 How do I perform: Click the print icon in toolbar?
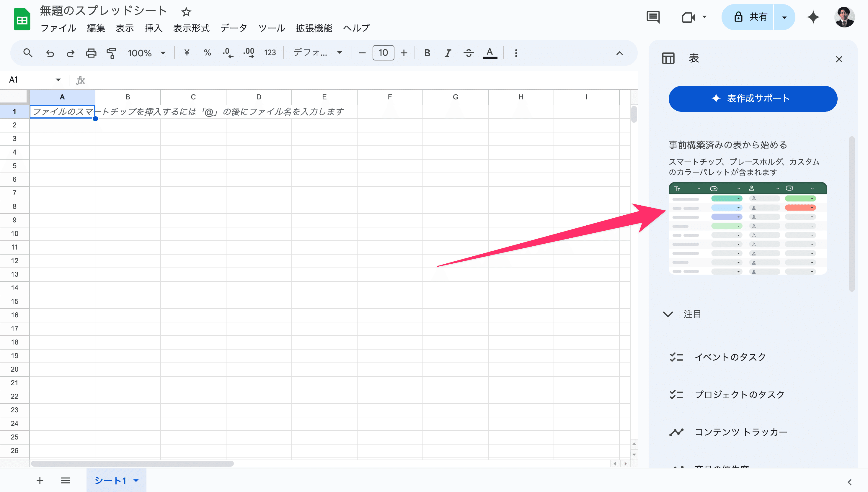(x=91, y=53)
